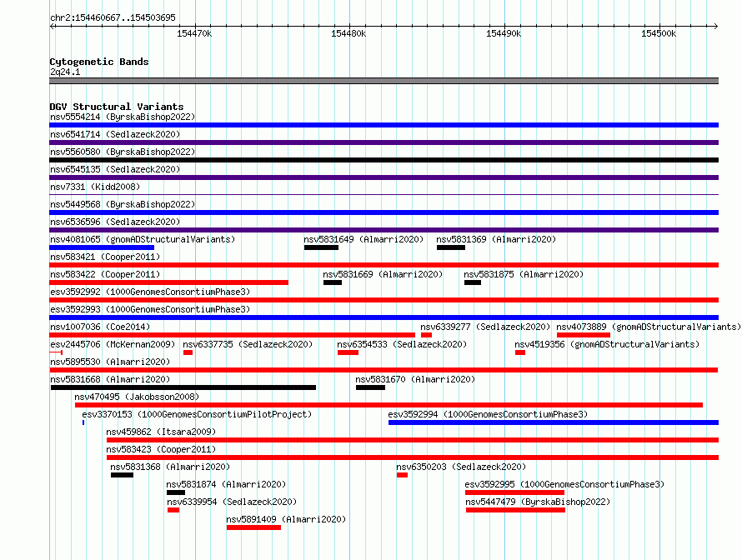Open nsv5831670 (Almarri2020) label

click(x=415, y=379)
